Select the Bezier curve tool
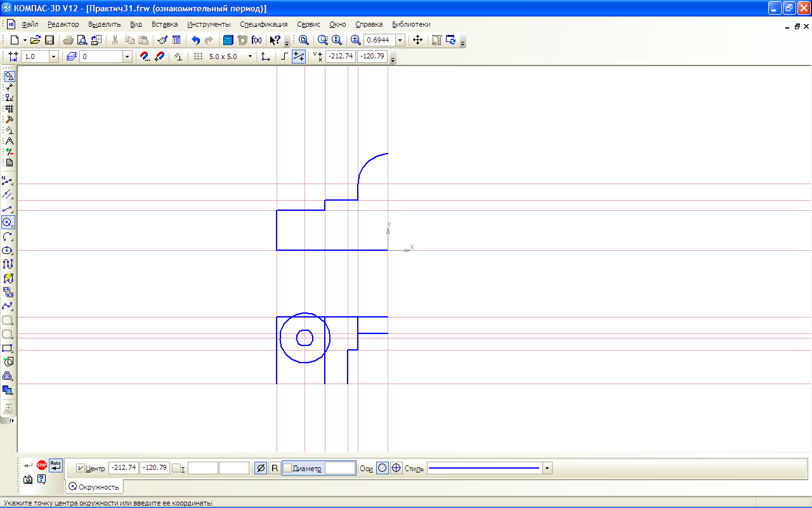 point(8,306)
